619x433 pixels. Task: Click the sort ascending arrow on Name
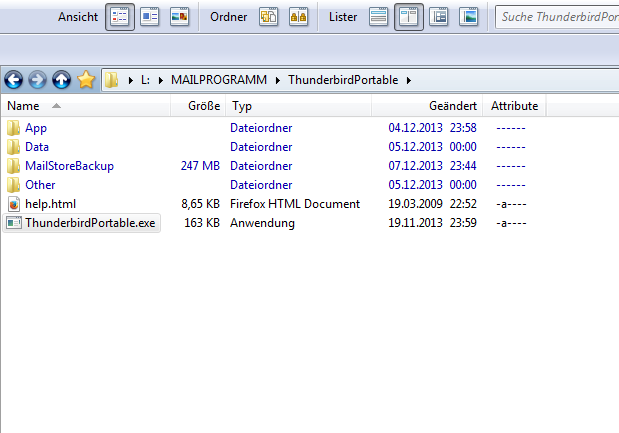click(x=56, y=106)
